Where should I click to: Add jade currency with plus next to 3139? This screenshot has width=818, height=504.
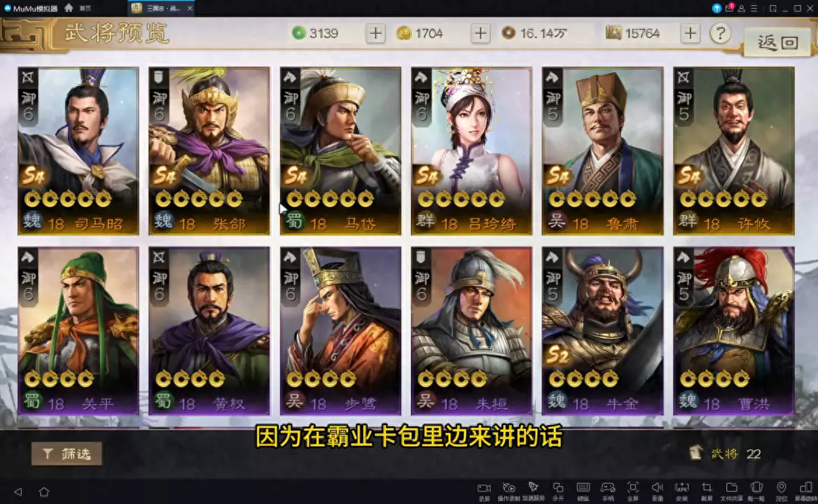pos(375,34)
